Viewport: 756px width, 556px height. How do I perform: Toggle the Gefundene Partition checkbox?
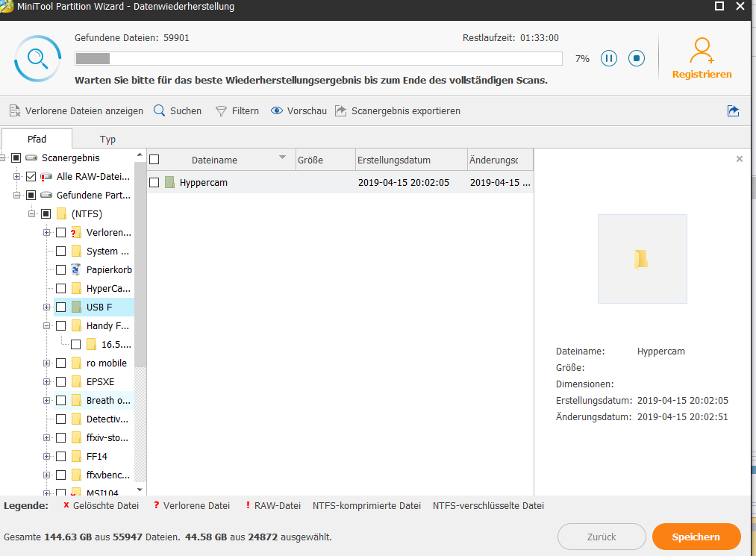tap(31, 196)
